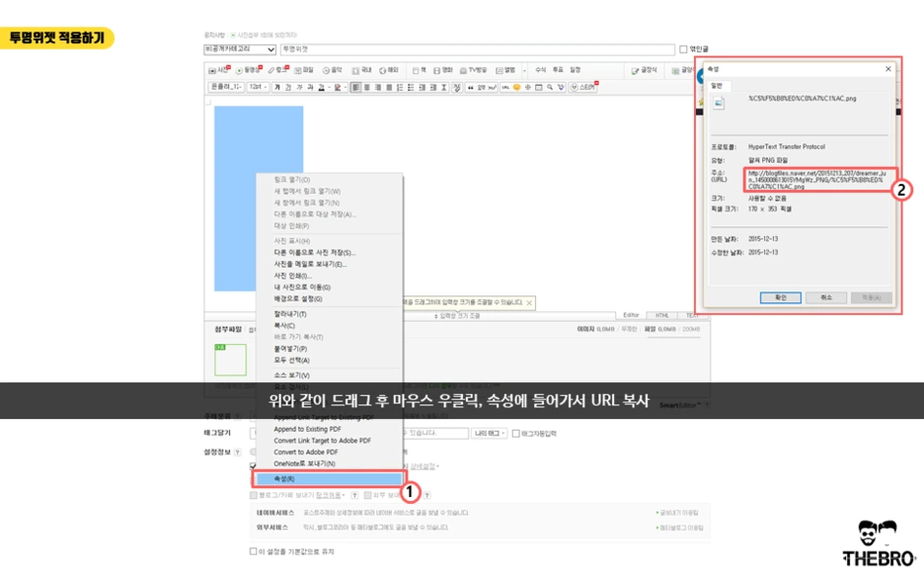The width and height of the screenshot is (924, 578).
Task: Switch to the HTML tab
Action: point(662,314)
